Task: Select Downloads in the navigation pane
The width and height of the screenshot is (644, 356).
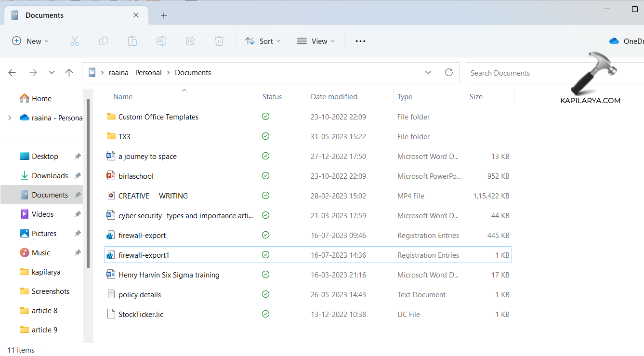Action: pyautogui.click(x=50, y=176)
